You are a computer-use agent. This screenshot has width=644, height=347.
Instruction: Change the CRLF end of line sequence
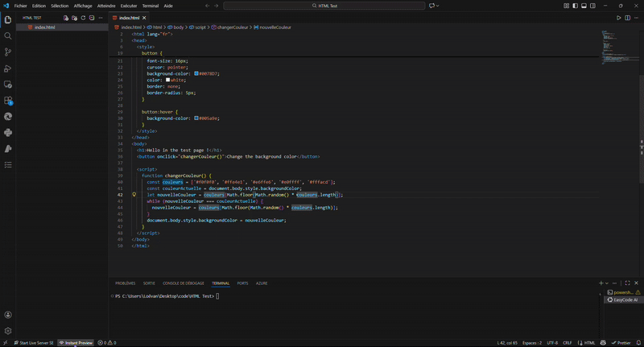tap(568, 343)
